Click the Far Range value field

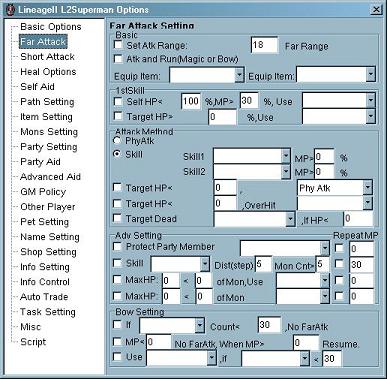pos(264,45)
